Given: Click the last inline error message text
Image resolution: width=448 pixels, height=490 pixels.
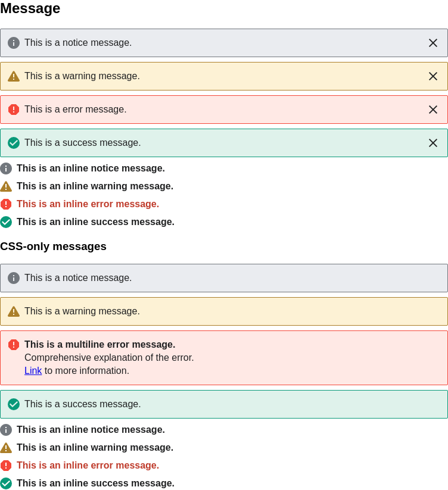Looking at the screenshot, I should [88, 466].
